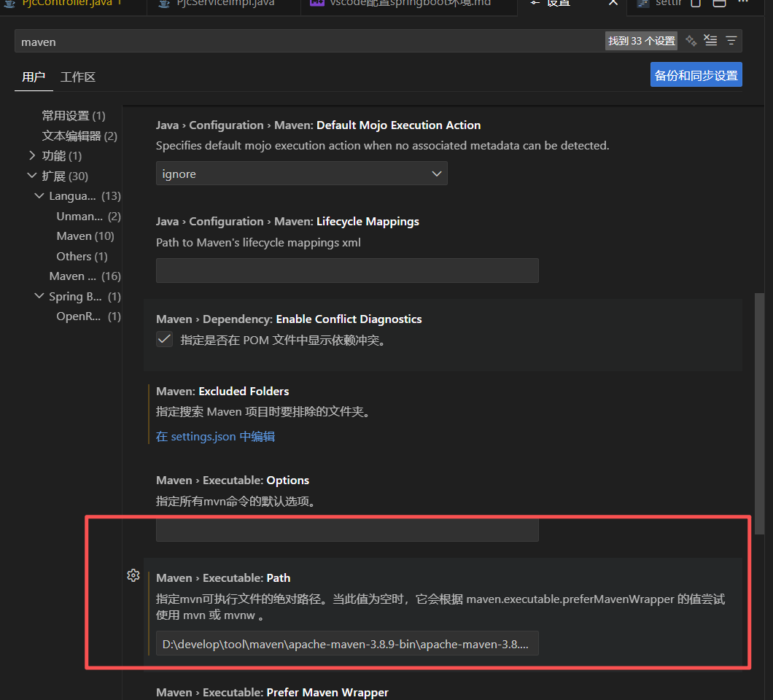Collapse the 扩展 tree section
This screenshot has width=773, height=700.
(32, 176)
